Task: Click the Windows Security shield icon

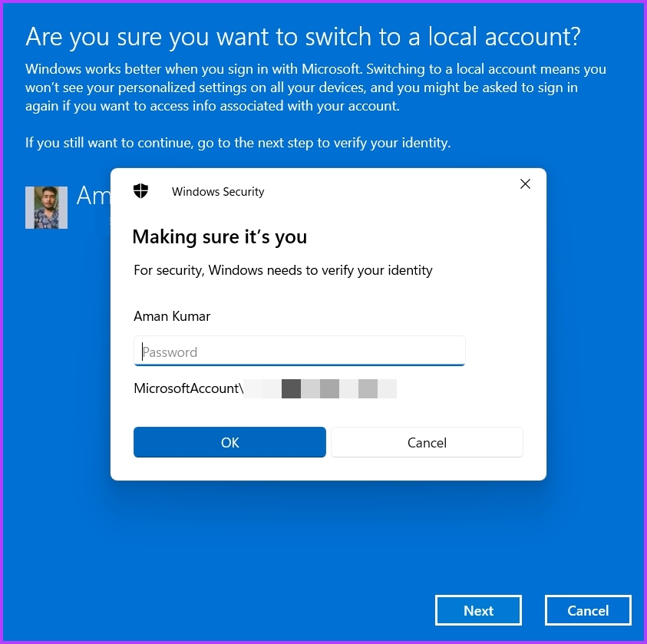Action: pyautogui.click(x=140, y=191)
